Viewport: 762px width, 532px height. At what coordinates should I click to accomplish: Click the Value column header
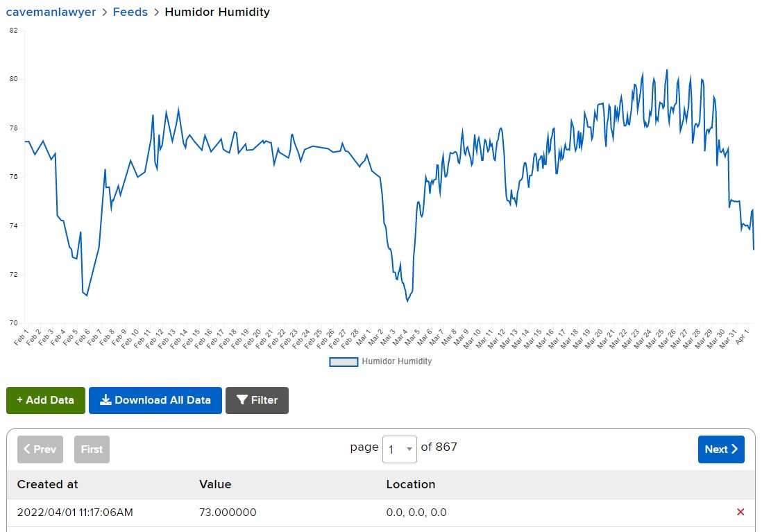click(x=215, y=484)
